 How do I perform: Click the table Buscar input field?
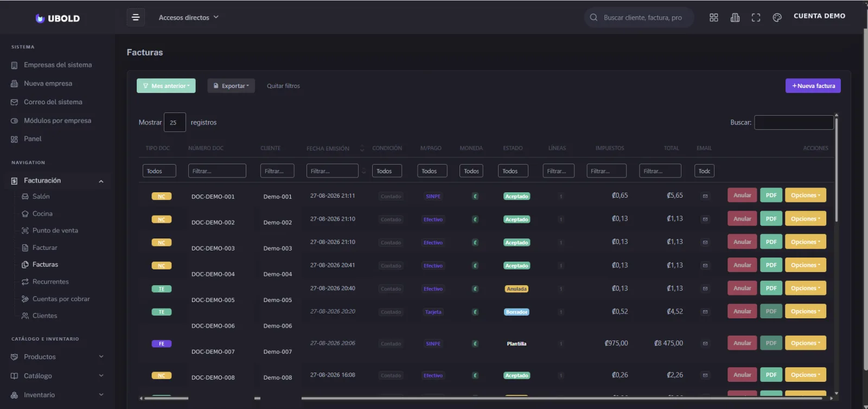[794, 123]
